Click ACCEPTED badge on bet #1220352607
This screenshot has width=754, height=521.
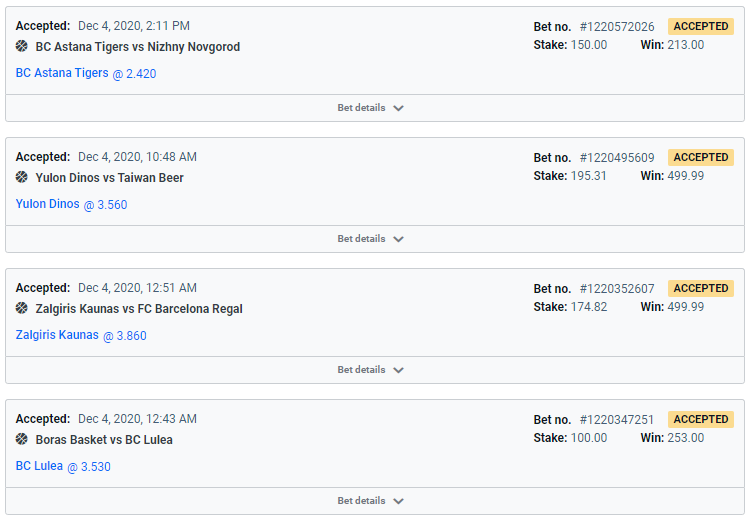[700, 288]
